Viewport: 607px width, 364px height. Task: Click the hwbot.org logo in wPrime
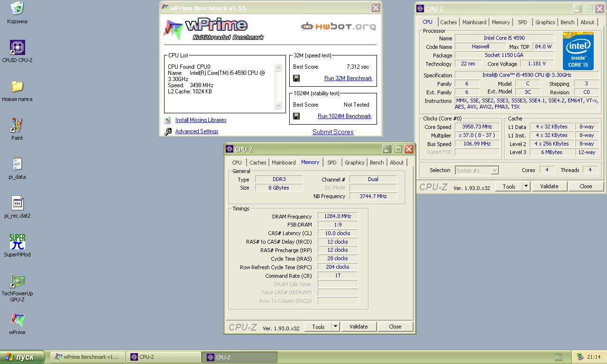coord(338,26)
